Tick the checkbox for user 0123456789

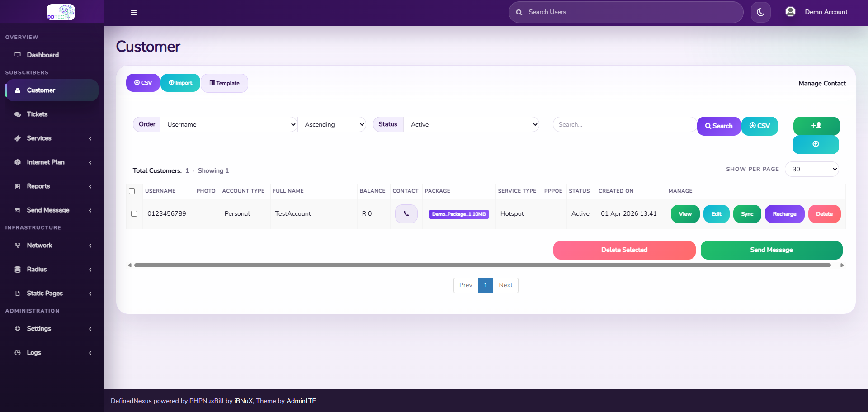click(x=134, y=213)
